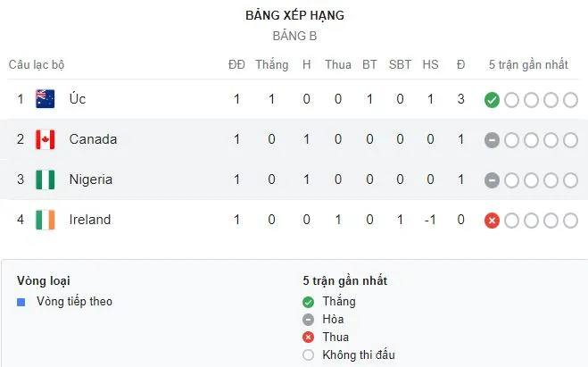Open the Nigeria team link

coord(91,179)
